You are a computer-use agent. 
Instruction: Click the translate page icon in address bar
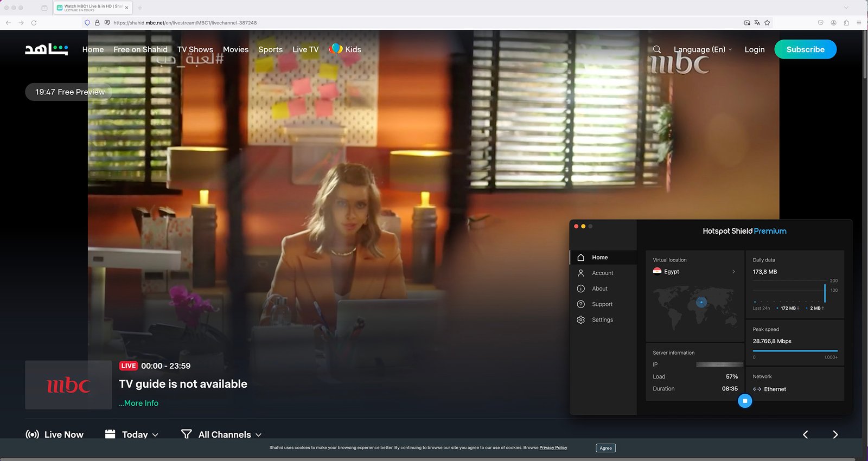click(x=757, y=23)
